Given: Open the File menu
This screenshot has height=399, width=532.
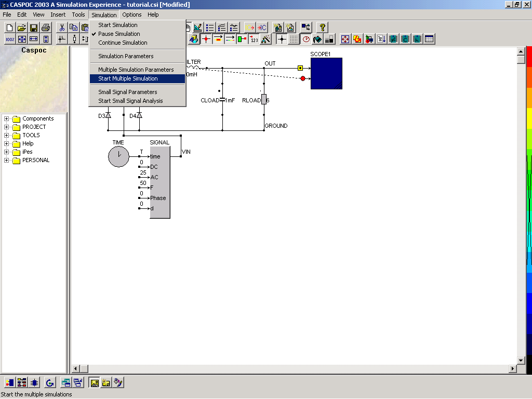Looking at the screenshot, I should [7, 15].
